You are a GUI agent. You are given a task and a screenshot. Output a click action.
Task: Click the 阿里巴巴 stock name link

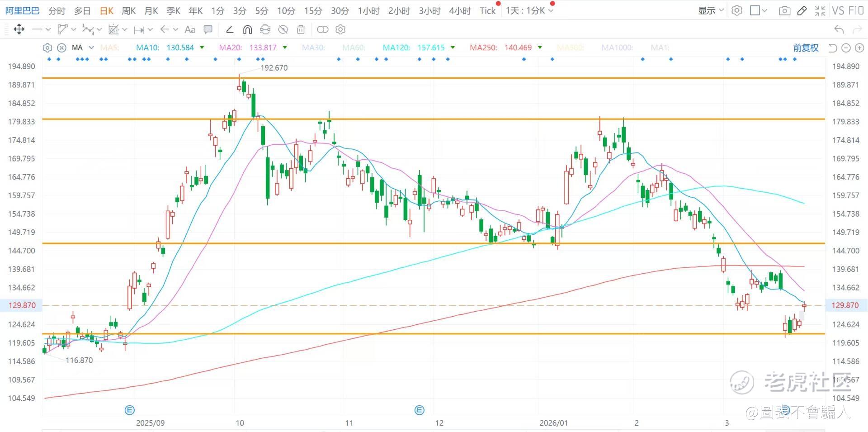click(x=22, y=10)
